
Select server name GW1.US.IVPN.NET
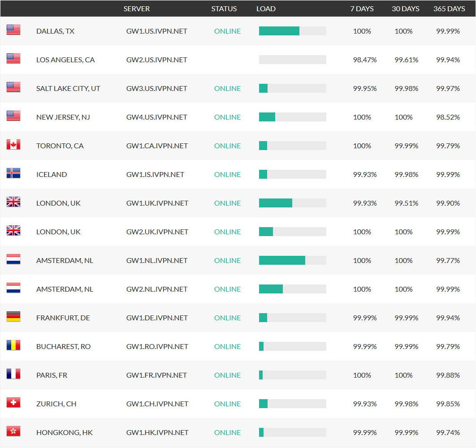tap(156, 31)
